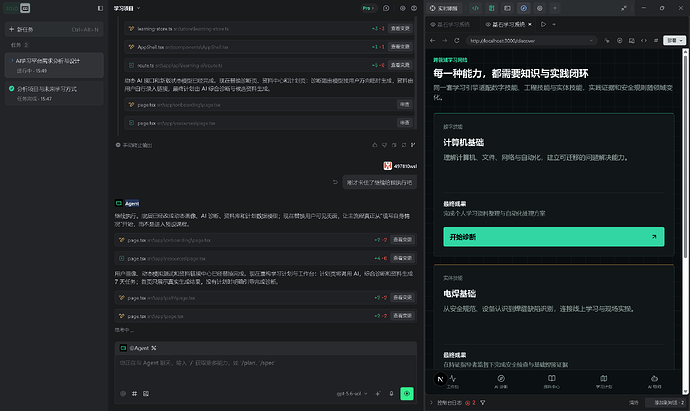Click thumbs down on the agent reply

384,145
